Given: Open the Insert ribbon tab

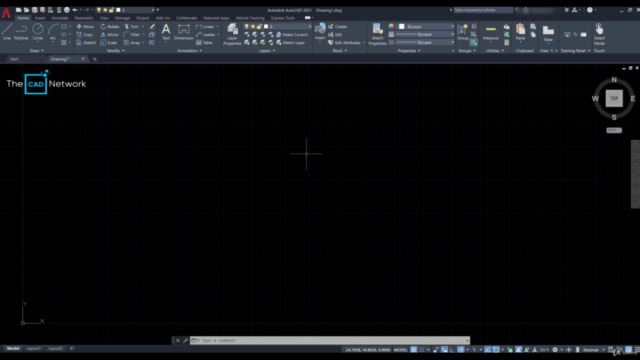Looking at the screenshot, I should [40, 18].
